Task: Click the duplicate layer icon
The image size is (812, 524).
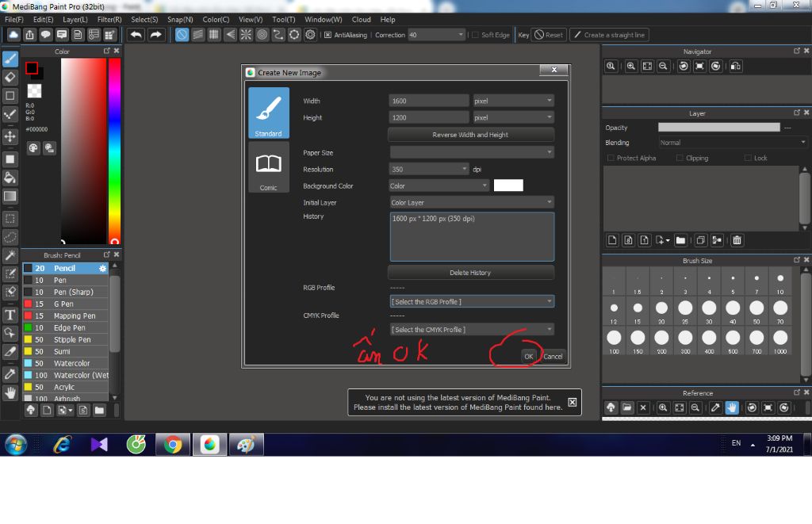Action: click(x=701, y=240)
